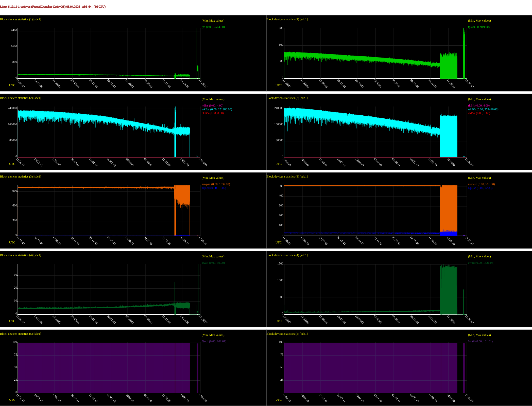Viewport: 532px width, 406px height.
Task: Click y-axis value 160000 in sdb1 wkB/s chart
Action: click(279, 124)
